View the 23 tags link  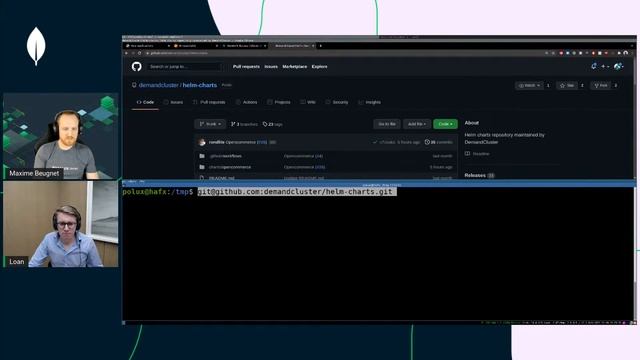point(272,124)
